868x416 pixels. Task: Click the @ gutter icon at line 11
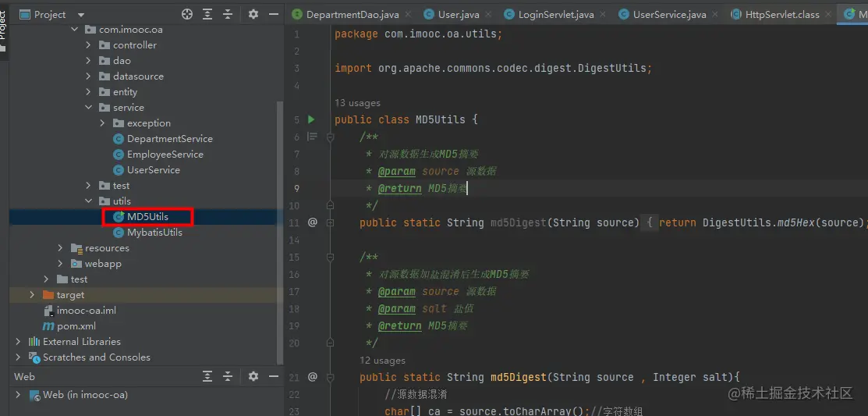pos(312,222)
